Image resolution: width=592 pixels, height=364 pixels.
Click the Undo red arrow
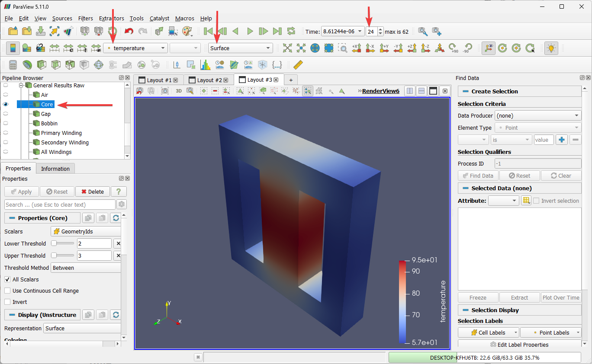click(129, 31)
